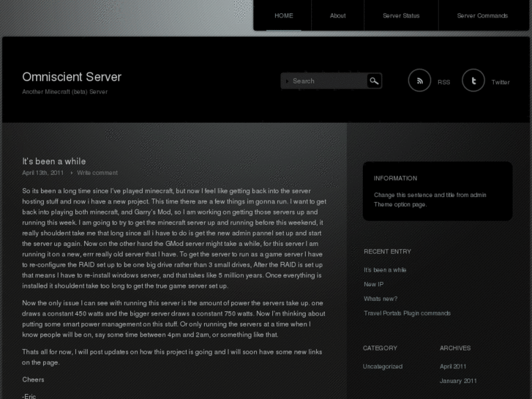The height and width of the screenshot is (399, 532).
Task: Click the Another Minecraft (beta) Server tagline
Action: [65, 92]
